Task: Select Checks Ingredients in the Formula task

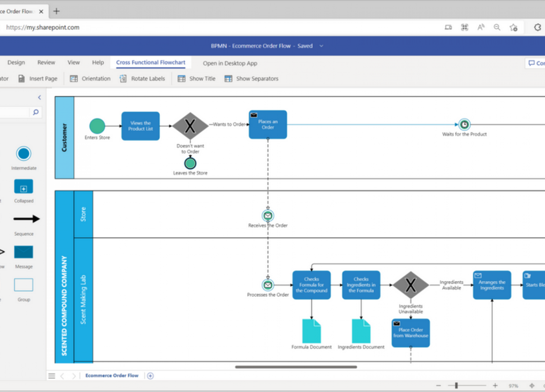Action: [x=361, y=285]
